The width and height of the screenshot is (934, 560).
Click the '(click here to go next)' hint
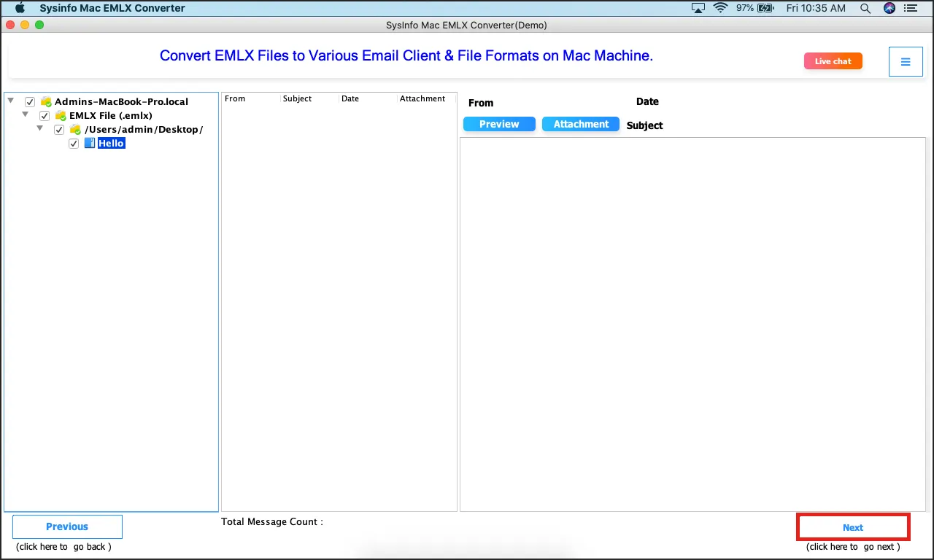pos(853,547)
